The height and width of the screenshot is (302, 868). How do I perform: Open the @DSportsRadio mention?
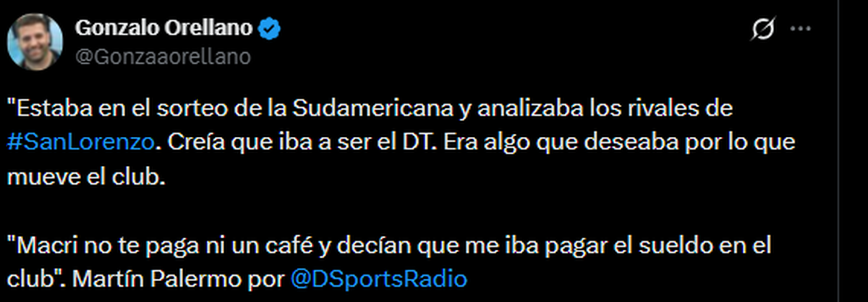coord(378,279)
